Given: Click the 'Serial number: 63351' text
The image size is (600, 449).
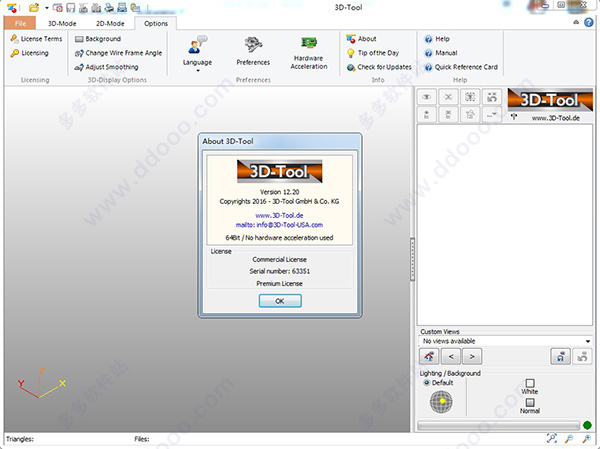Looking at the screenshot, I should coord(280,271).
